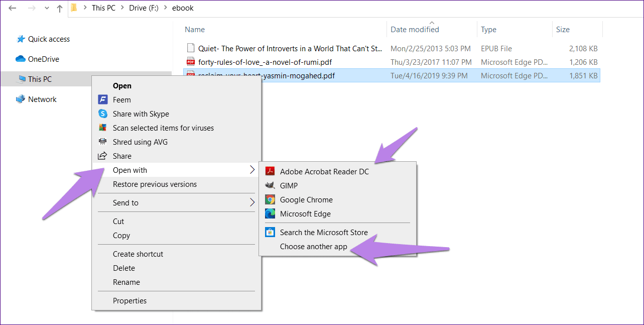644x325 pixels.
Task: Open the recent locations dropdown arrow
Action: [46, 9]
